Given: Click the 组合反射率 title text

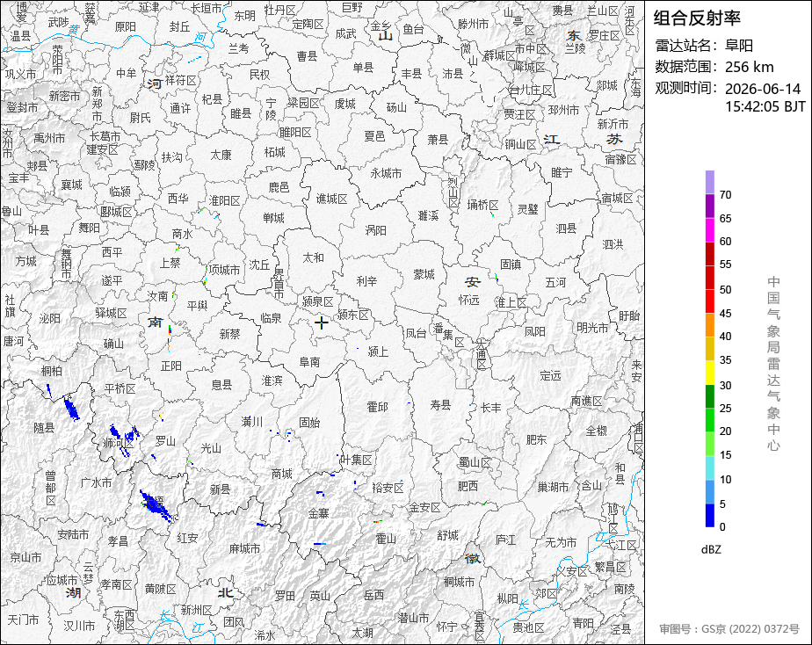Looking at the screenshot, I should click(x=697, y=18).
